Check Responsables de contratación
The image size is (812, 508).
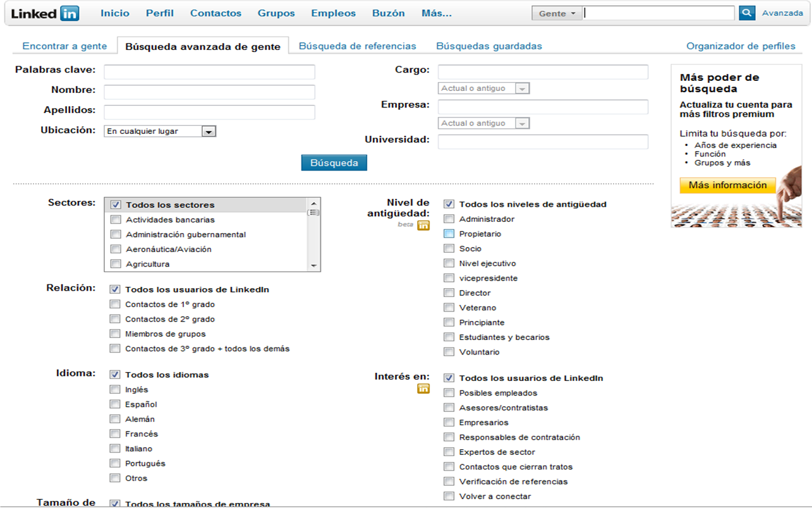449,437
